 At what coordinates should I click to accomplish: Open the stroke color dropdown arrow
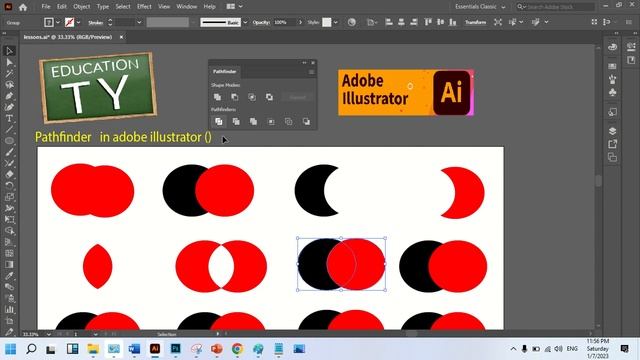tap(78, 22)
